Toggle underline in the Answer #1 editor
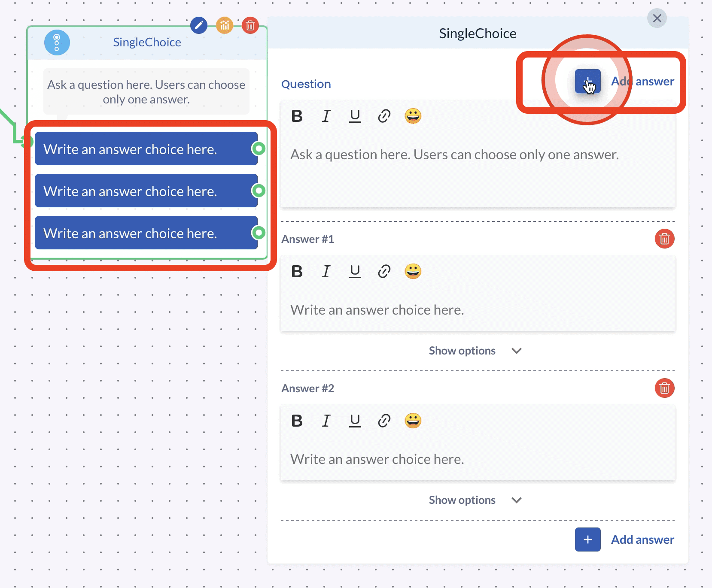712x588 pixels. tap(355, 271)
